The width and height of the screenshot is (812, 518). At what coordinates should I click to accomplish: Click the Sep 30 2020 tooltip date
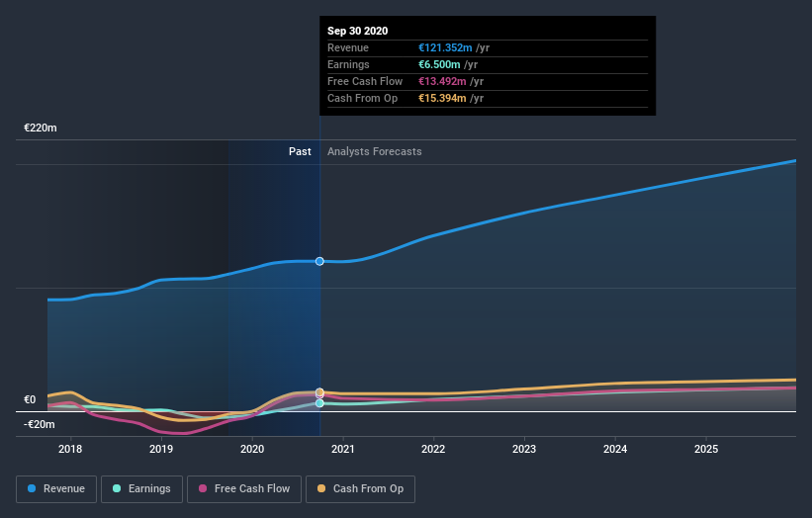[x=357, y=31]
